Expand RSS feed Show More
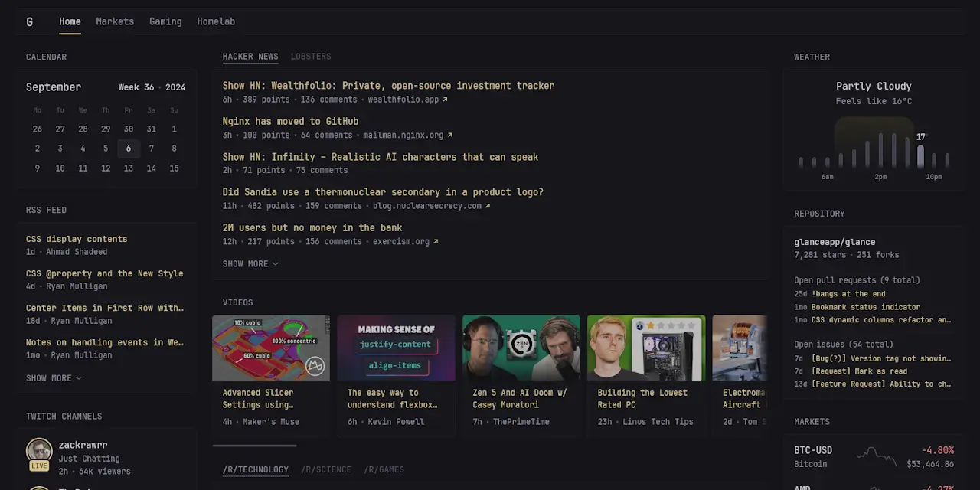980x490 pixels. click(x=54, y=378)
